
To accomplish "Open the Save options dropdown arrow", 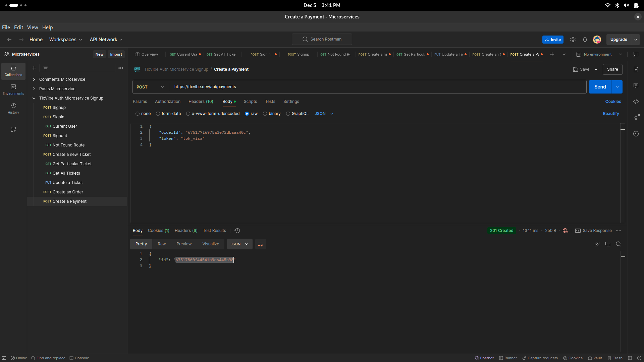I will (x=596, y=69).
